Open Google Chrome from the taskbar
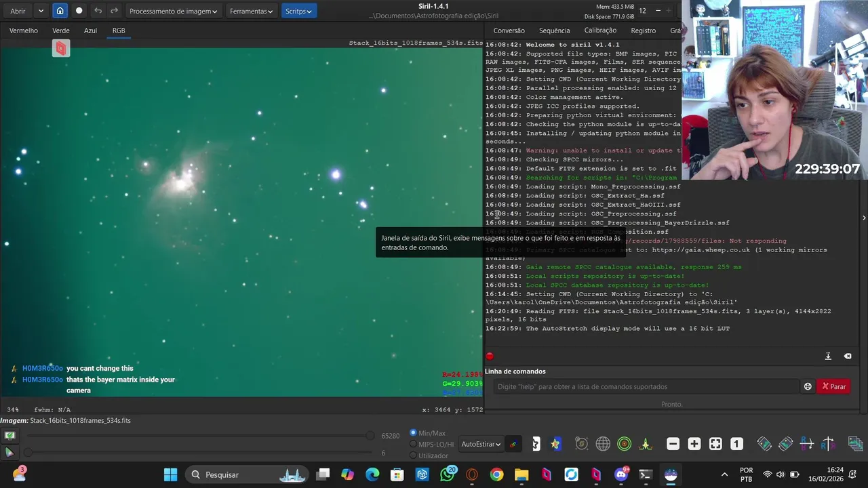 (x=496, y=474)
